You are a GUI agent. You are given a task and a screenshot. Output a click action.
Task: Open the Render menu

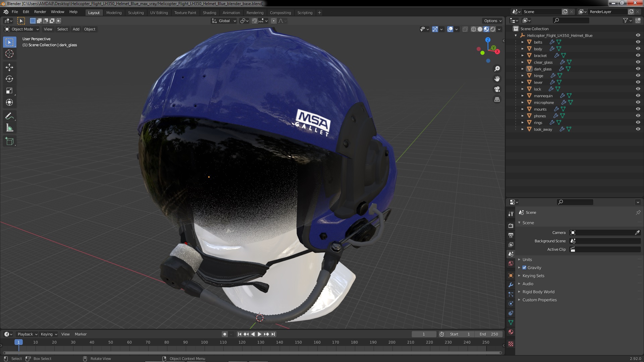point(40,12)
